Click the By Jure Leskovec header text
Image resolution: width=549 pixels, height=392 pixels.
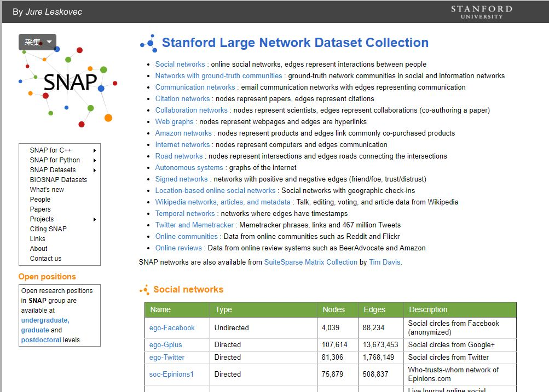tap(47, 12)
